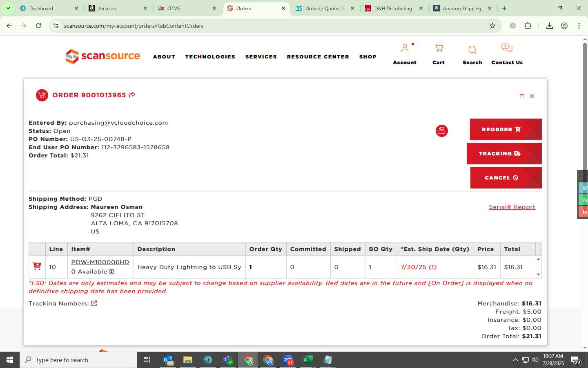The height and width of the screenshot is (368, 588).
Task: Open the Shop menu
Action: [x=368, y=57]
